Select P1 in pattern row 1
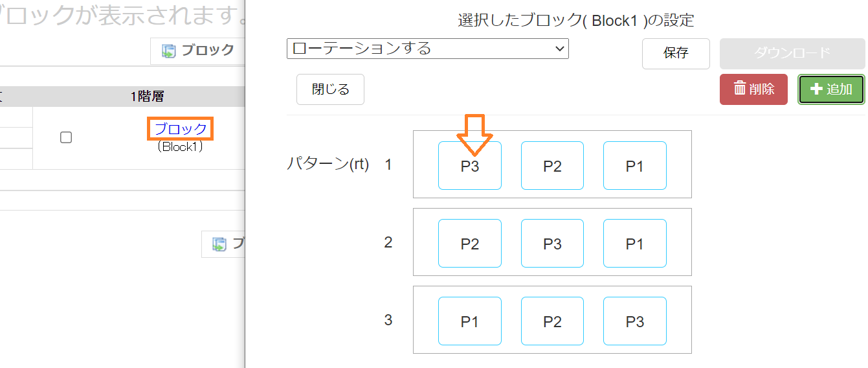 [634, 166]
